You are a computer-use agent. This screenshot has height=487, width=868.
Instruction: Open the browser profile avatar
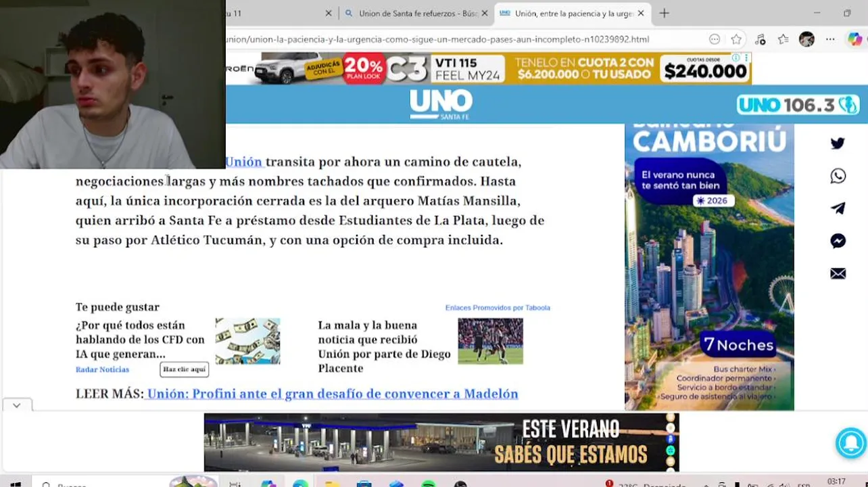click(806, 39)
